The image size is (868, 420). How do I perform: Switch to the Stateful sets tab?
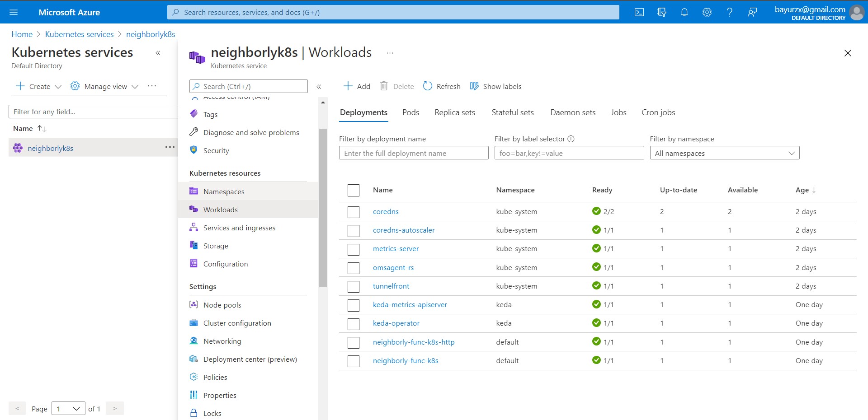pyautogui.click(x=513, y=112)
